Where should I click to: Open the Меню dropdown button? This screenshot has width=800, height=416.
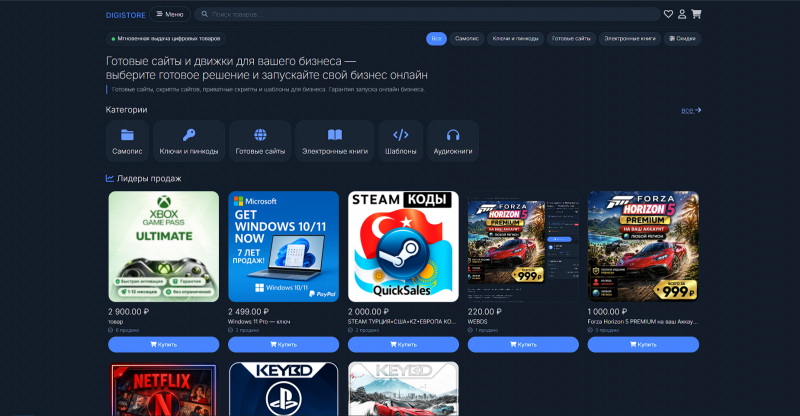tap(170, 14)
